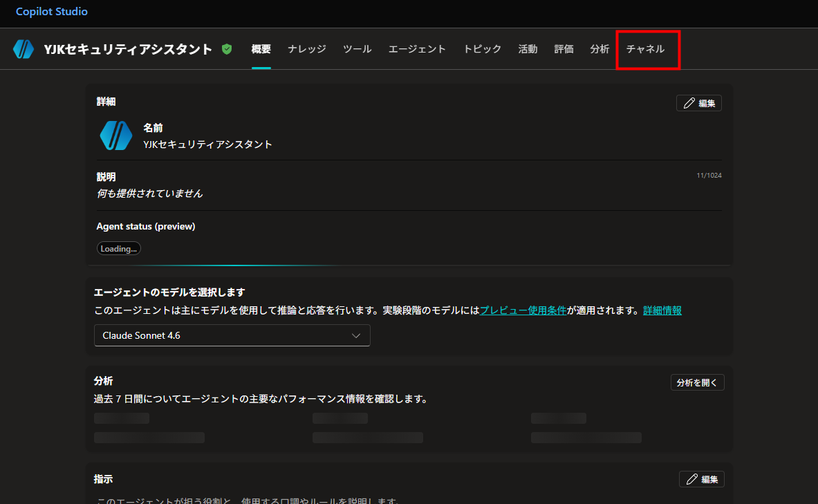818x504 pixels.
Task: Click the 詳細 section heading
Action: click(106, 102)
